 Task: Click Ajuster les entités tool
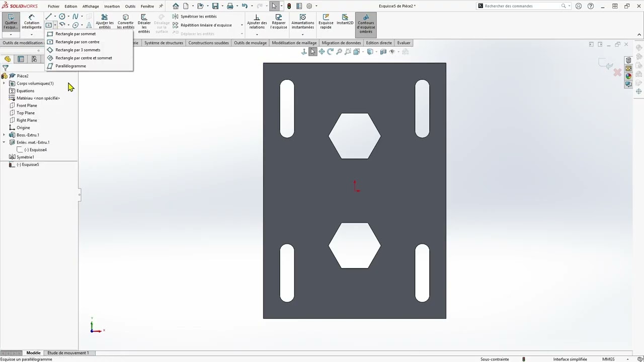coord(105,22)
